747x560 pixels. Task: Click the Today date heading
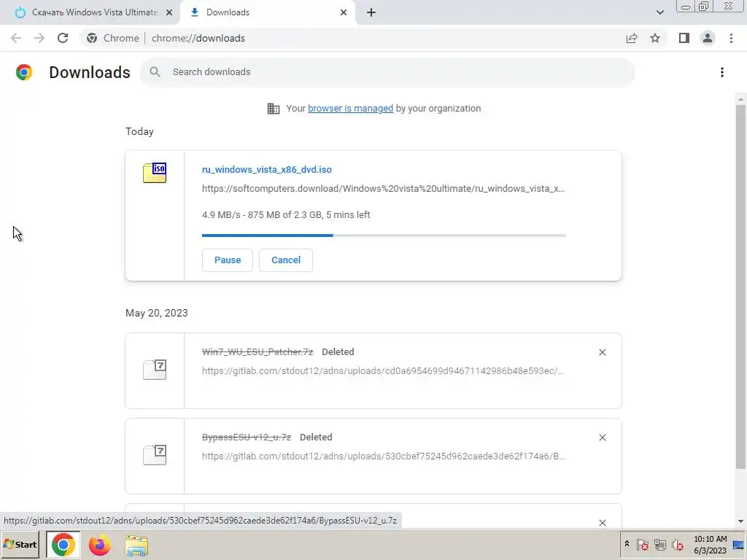click(x=139, y=131)
